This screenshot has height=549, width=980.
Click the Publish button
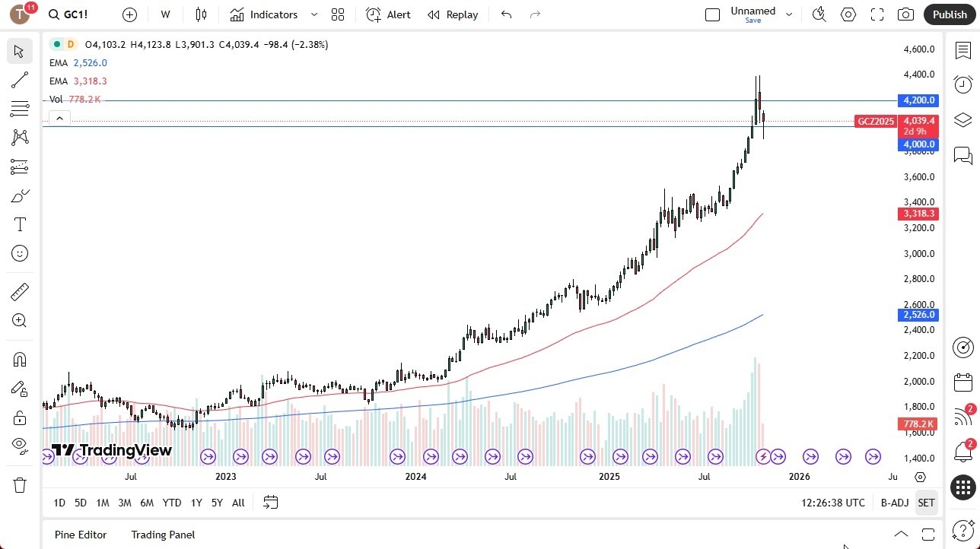point(949,14)
